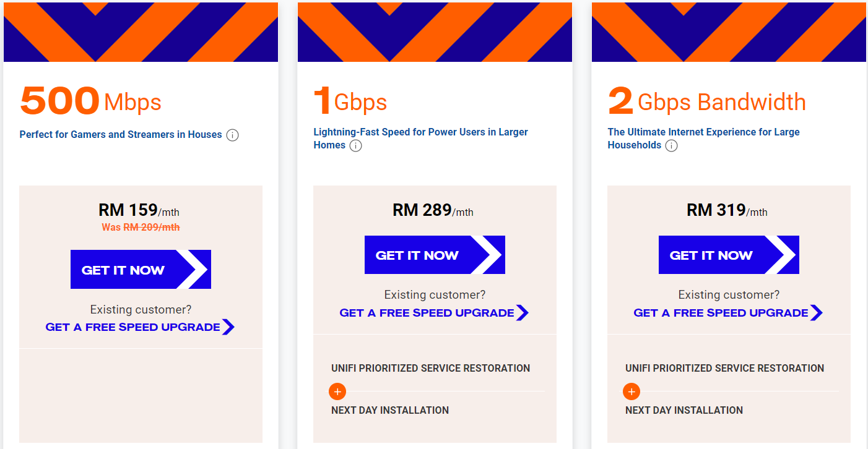Choose GET IT NOW for 2 Gbps plan
Viewport: 868px width, 449px height.
point(729,255)
